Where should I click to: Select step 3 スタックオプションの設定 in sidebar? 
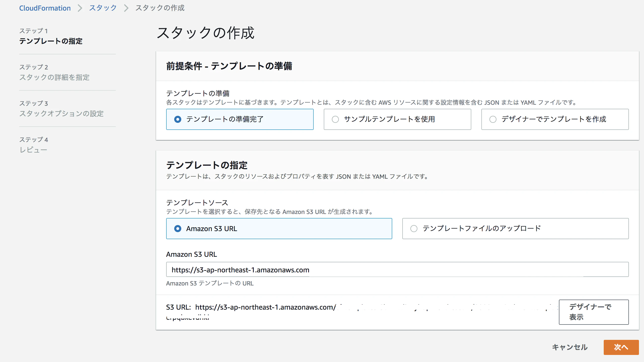(x=61, y=114)
